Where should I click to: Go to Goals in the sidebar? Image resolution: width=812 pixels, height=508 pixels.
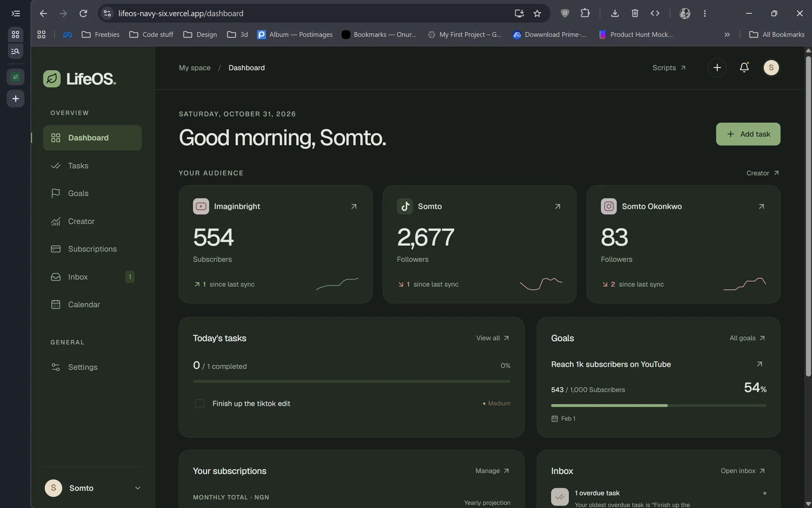tap(92, 193)
